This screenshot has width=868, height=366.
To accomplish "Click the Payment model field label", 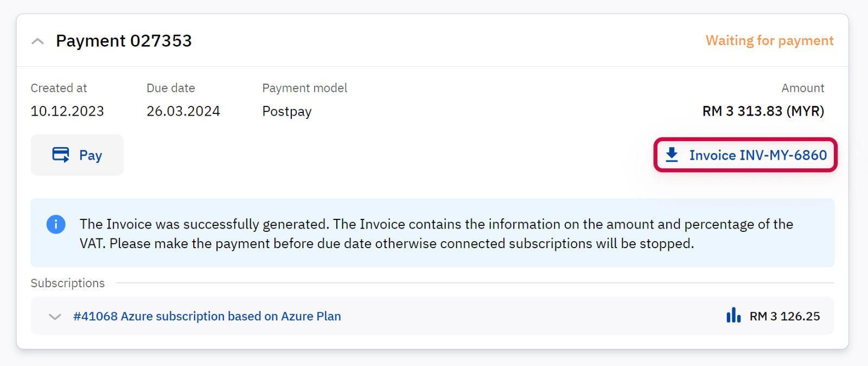I will click(x=304, y=88).
